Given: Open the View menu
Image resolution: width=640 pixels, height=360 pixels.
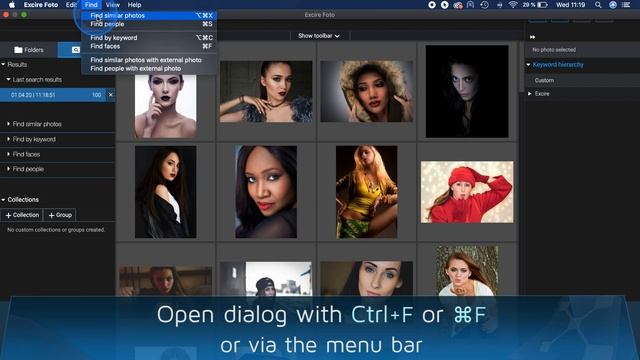Looking at the screenshot, I should point(112,5).
